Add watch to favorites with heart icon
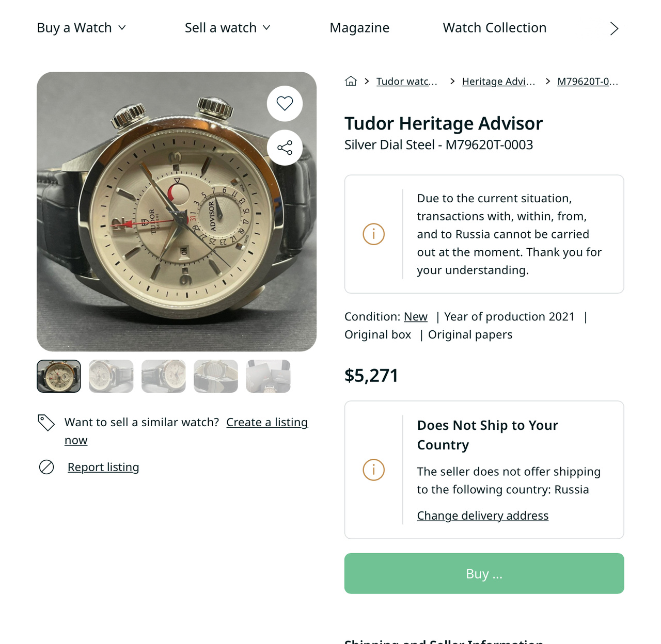This screenshot has width=661, height=644. pyautogui.click(x=285, y=104)
